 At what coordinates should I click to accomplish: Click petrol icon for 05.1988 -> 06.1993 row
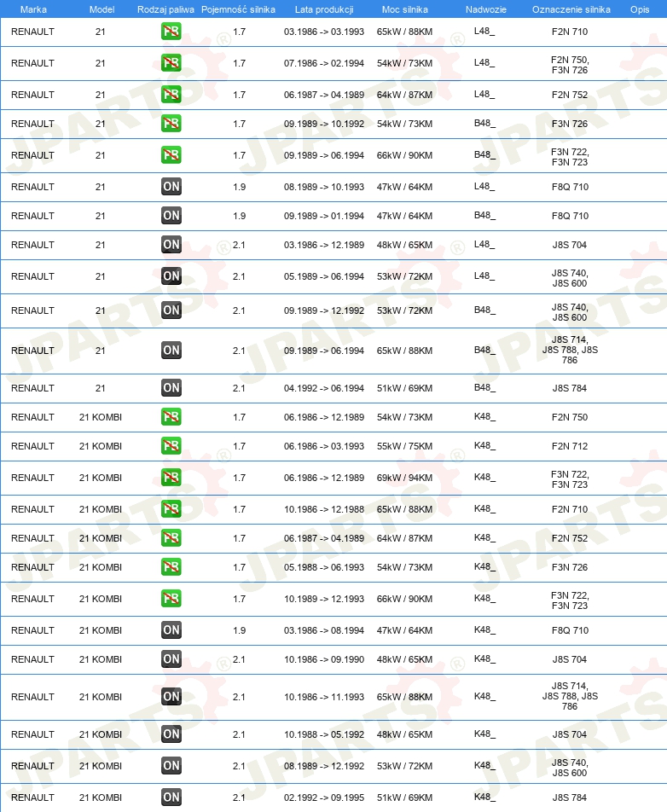(x=171, y=567)
